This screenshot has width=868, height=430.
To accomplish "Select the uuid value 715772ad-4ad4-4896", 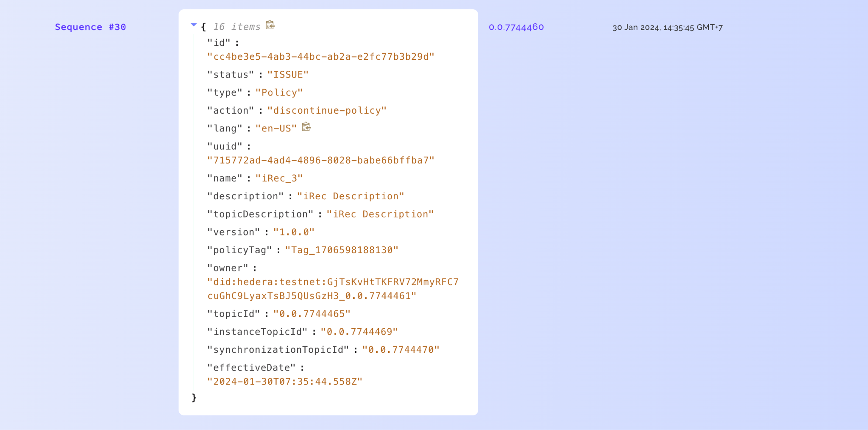I will [321, 160].
